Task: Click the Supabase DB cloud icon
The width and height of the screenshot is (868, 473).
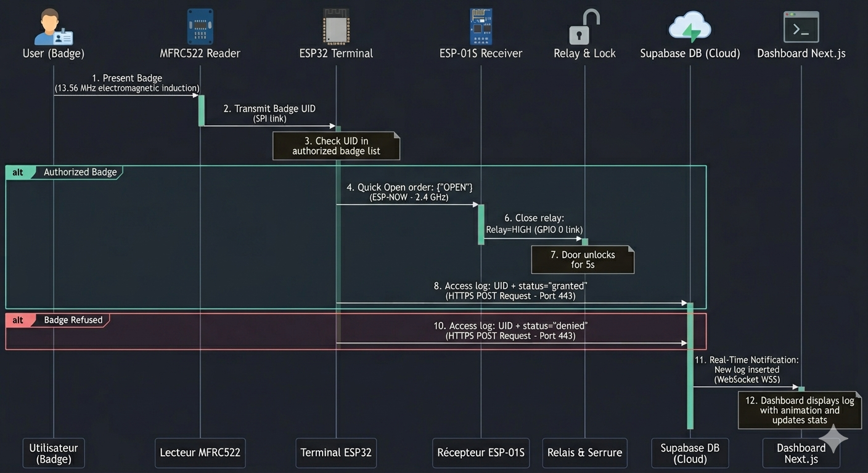Action: click(690, 26)
